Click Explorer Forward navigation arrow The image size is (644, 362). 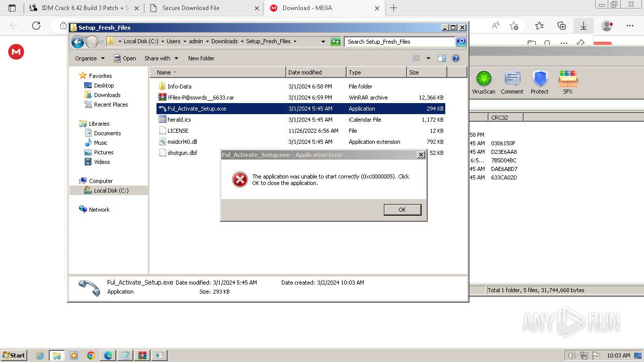click(x=92, y=42)
